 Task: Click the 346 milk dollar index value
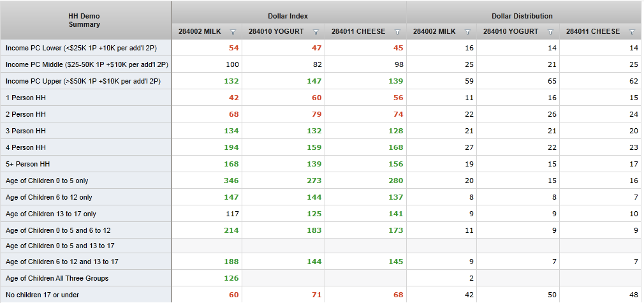231,181
